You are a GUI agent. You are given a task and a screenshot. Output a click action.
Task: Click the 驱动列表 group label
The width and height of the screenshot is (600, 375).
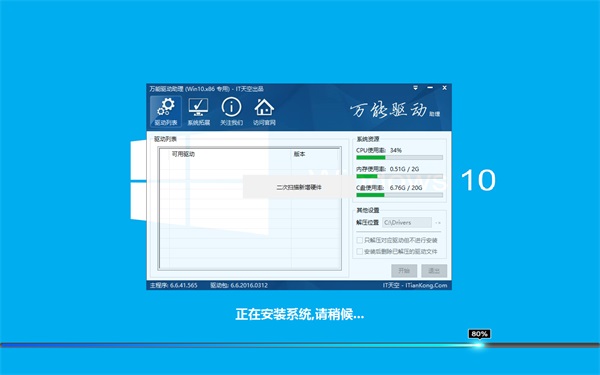[x=165, y=139]
